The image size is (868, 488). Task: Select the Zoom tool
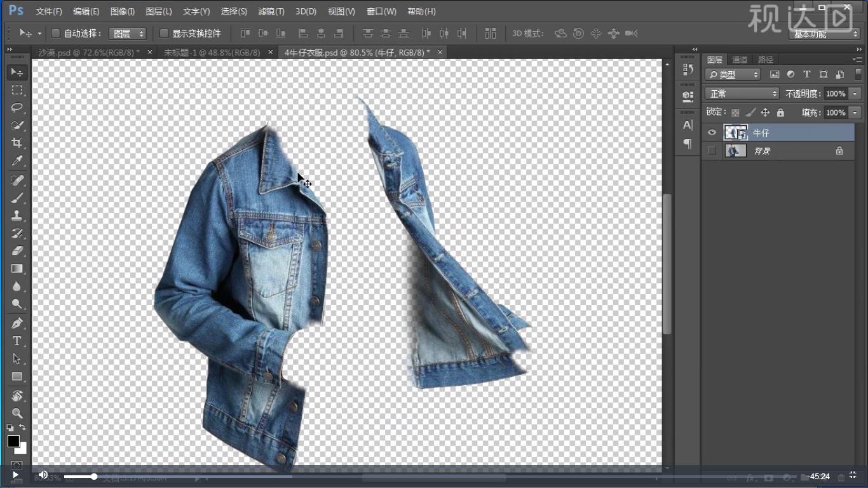17,414
